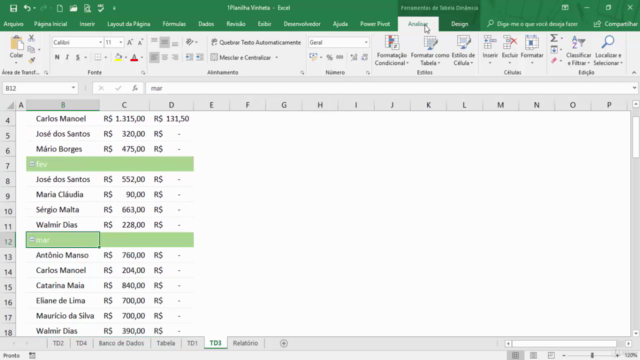The image size is (640, 360).
Task: Click the zoom slider handle in status bar
Action: [x=592, y=356]
